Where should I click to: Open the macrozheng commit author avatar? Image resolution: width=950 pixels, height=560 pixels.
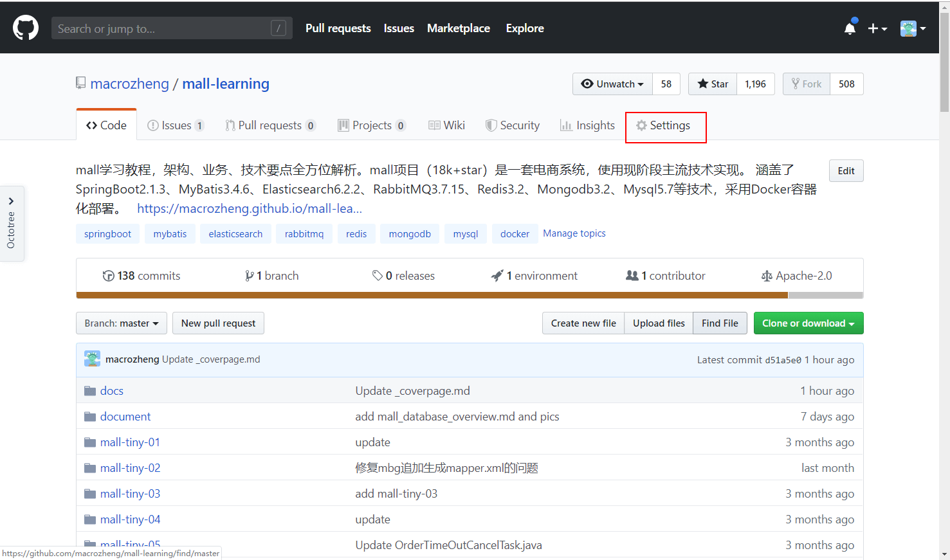(92, 359)
